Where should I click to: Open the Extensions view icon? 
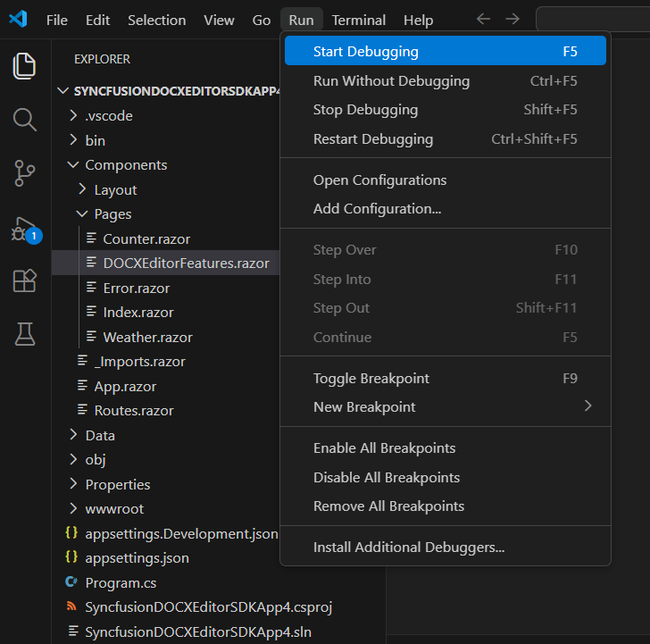(25, 280)
